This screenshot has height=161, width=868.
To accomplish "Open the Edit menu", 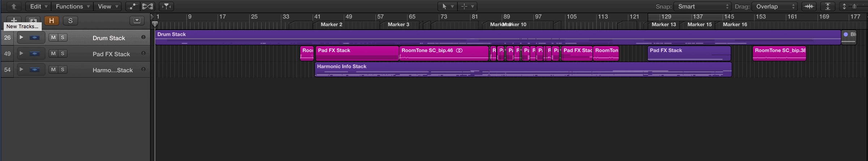I will point(38,7).
